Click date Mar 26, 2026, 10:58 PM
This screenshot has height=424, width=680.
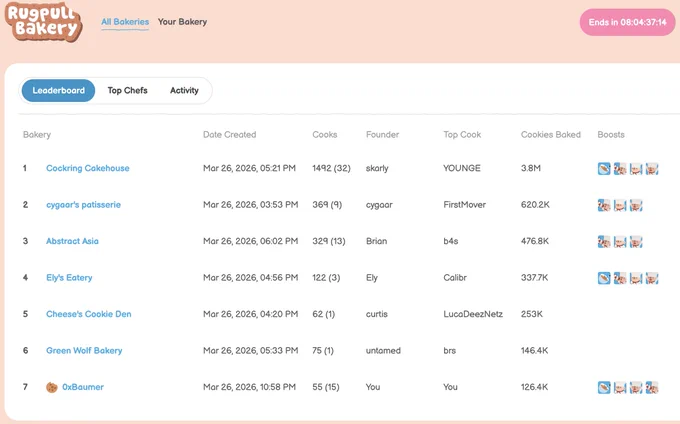(x=249, y=387)
